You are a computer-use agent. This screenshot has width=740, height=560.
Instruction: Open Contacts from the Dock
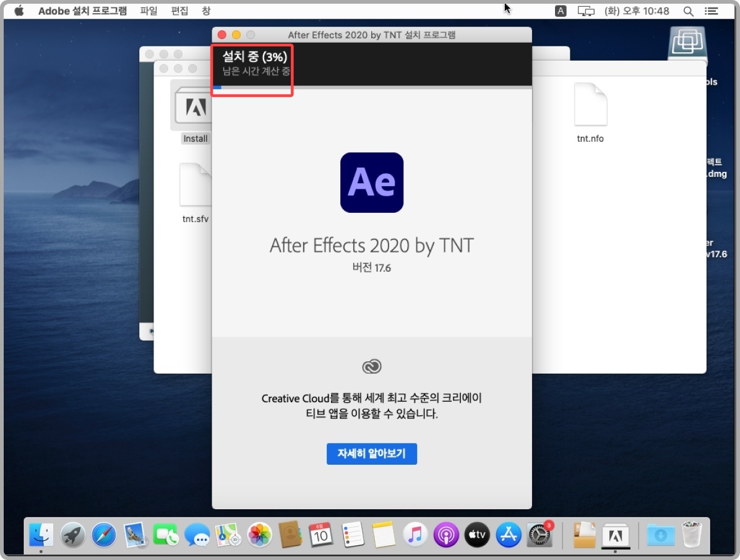[290, 535]
